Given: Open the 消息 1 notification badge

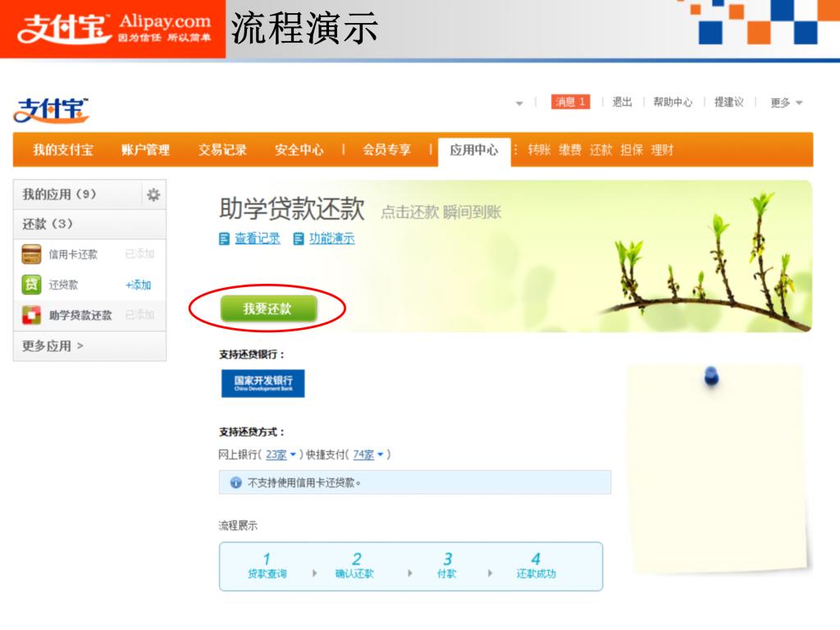Looking at the screenshot, I should click(570, 102).
